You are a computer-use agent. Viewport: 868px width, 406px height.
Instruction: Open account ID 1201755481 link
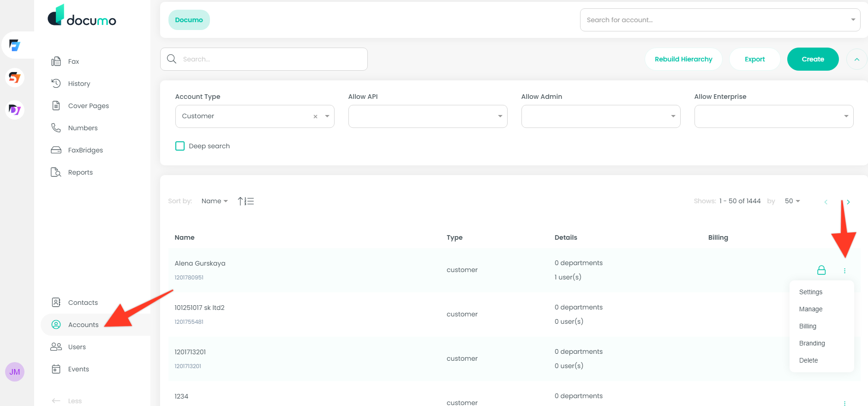189,322
